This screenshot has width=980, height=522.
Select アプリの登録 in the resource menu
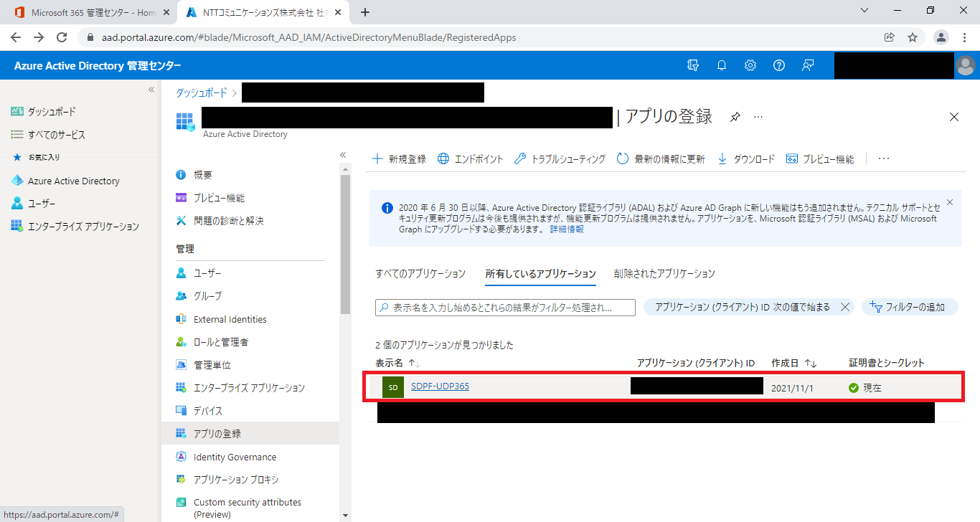(250, 434)
